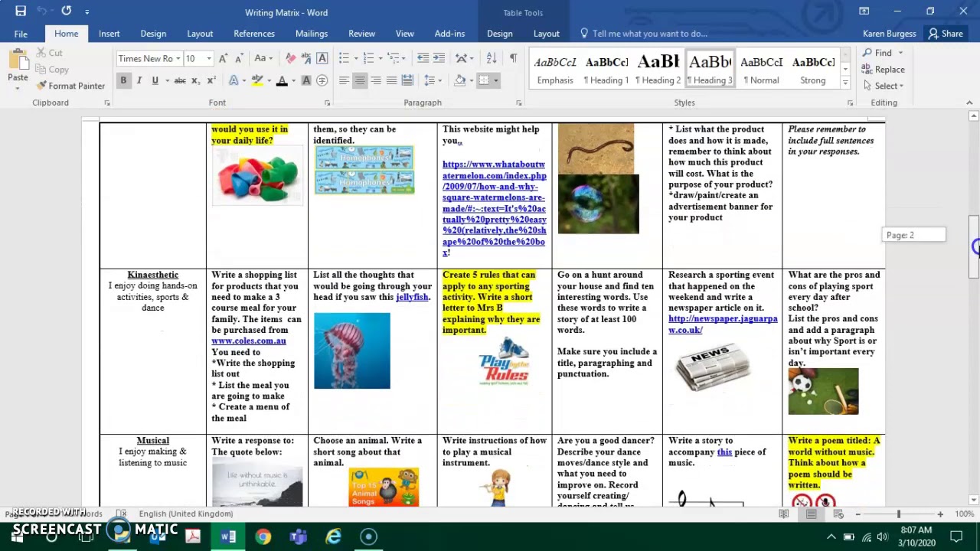The image size is (980, 551).
Task: Decrease the paragraph indent
Action: pos(423,58)
